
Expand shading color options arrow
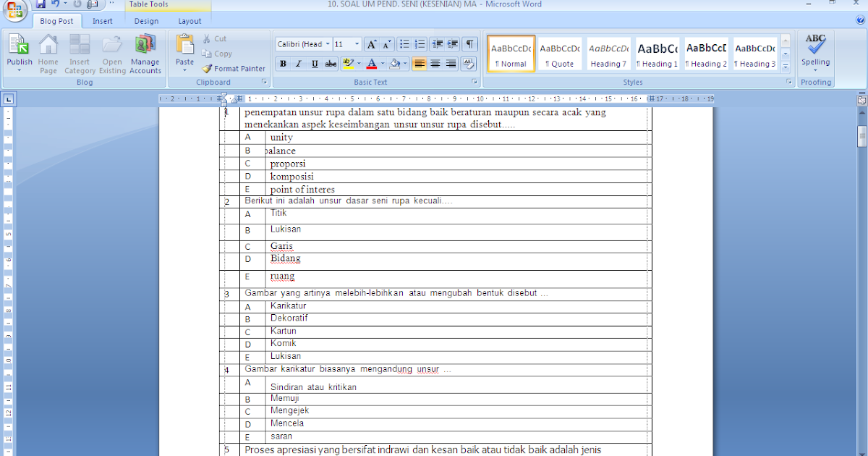click(405, 64)
